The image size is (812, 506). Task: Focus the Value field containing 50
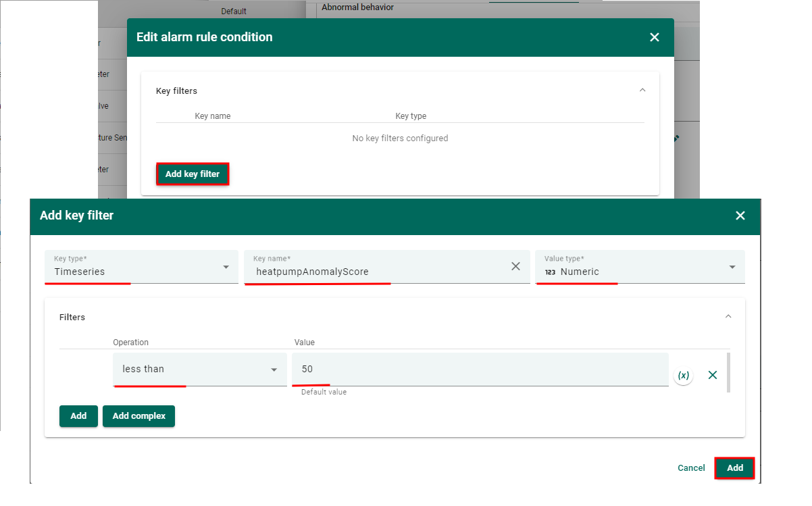480,370
